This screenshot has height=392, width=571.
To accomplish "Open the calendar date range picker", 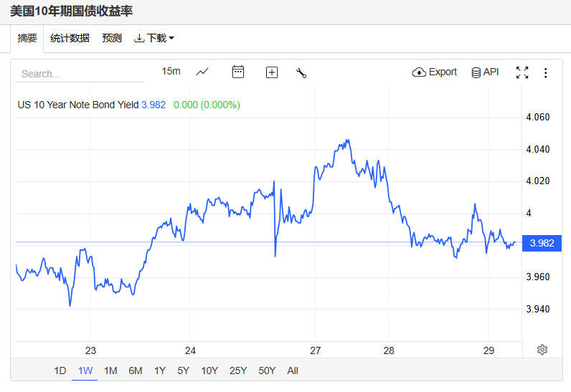I will (x=238, y=72).
